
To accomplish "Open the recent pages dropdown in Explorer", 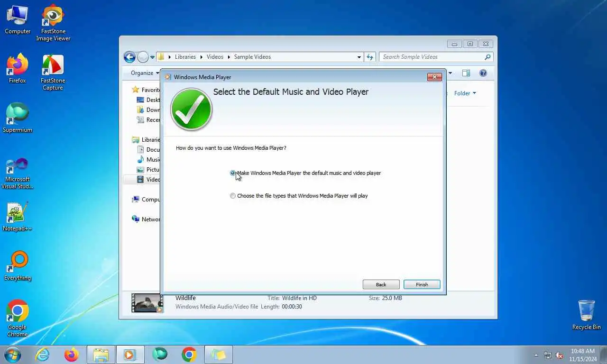I will click(x=152, y=57).
